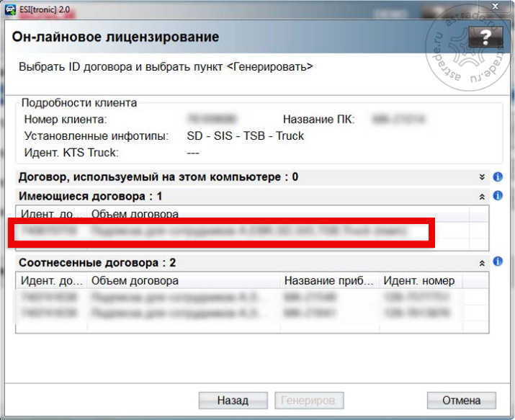Sort by 'Идент. до...' in 'Соотнесенные договора' table

click(x=52, y=281)
